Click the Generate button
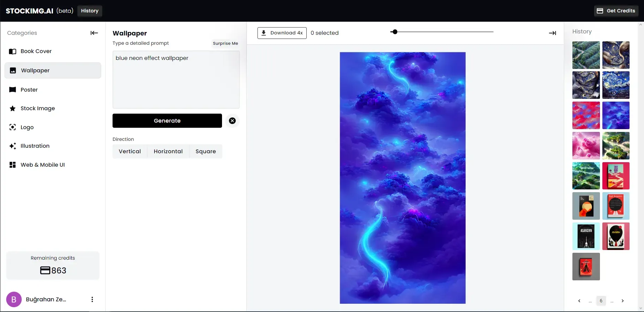The width and height of the screenshot is (644, 312). pos(167,121)
